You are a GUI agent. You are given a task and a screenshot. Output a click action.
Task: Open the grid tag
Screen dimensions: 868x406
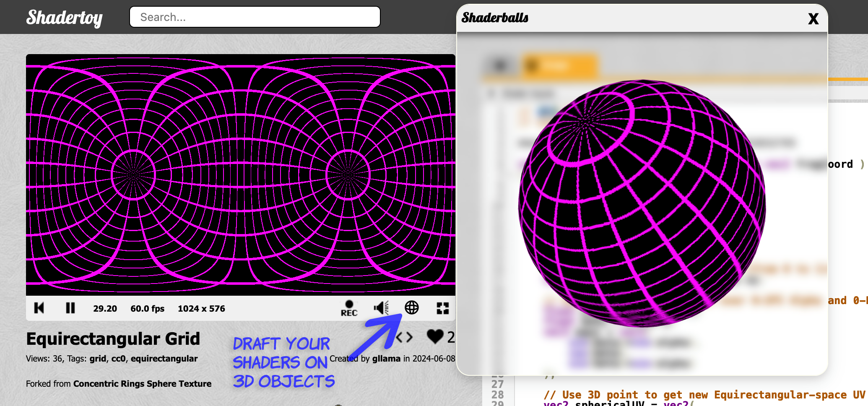pos(98,359)
